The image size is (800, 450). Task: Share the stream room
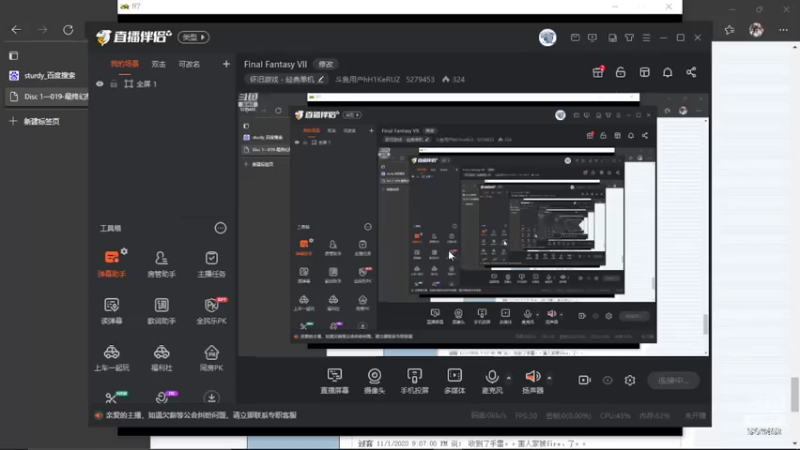tap(691, 72)
